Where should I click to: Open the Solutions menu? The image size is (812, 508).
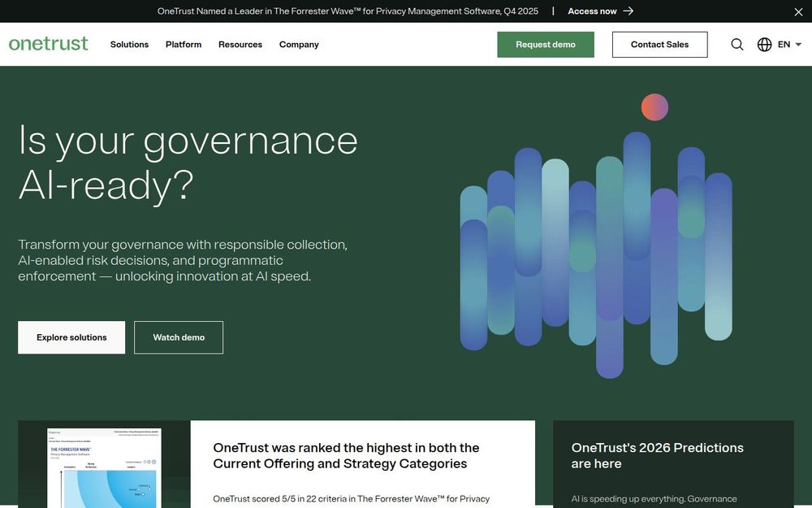(x=129, y=45)
